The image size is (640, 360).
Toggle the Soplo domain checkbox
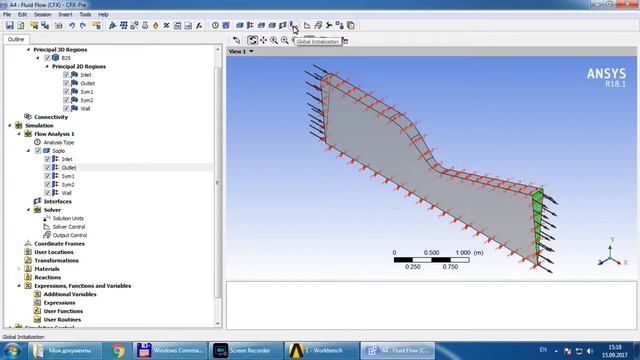[38, 151]
